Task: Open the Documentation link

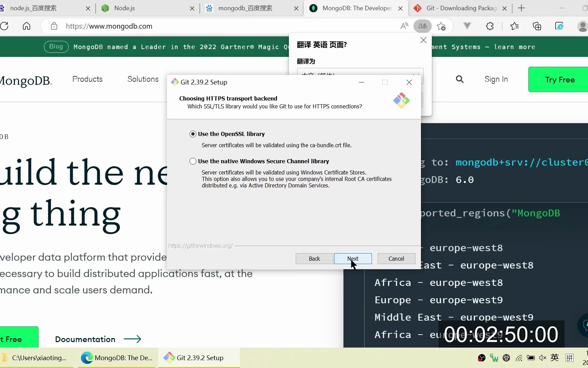Action: pyautogui.click(x=98, y=339)
